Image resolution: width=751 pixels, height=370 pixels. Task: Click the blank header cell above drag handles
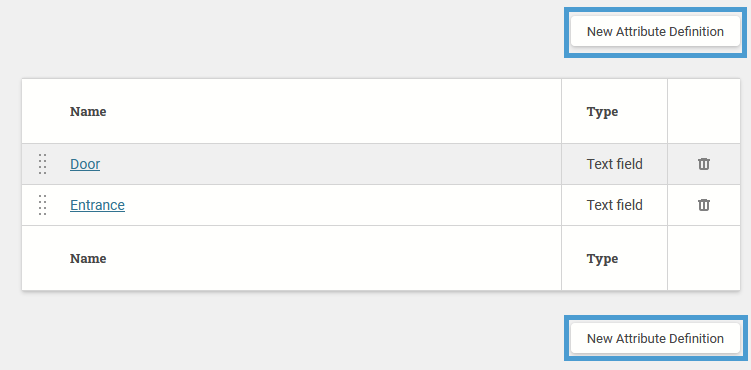tap(42, 112)
